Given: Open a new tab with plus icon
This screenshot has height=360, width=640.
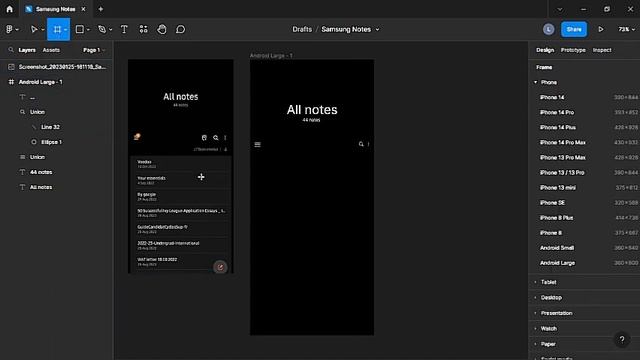Looking at the screenshot, I should coord(100,9).
